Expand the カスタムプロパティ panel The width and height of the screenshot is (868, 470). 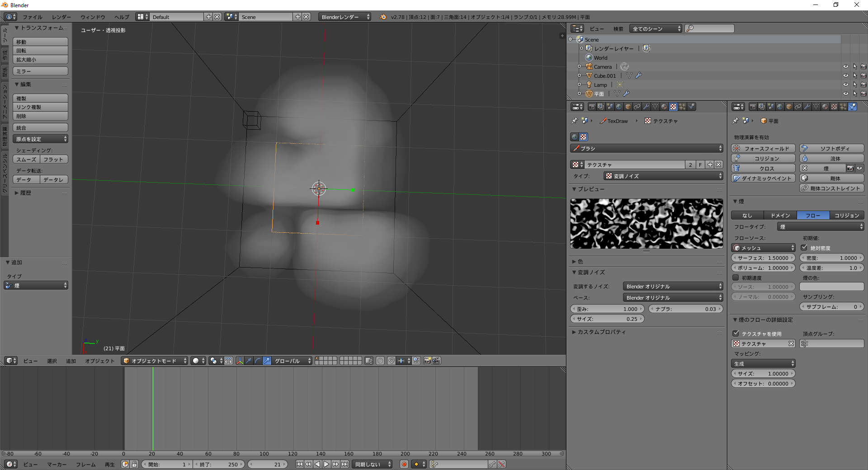click(601, 332)
